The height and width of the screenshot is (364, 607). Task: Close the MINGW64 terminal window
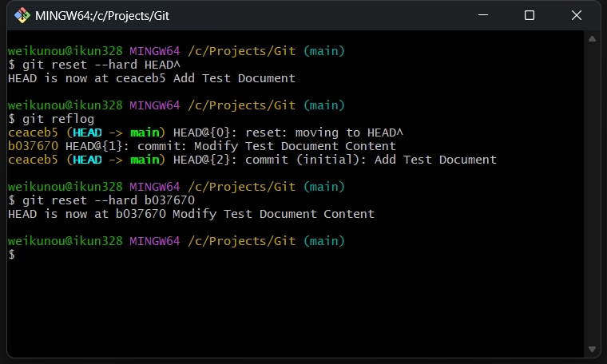577,15
